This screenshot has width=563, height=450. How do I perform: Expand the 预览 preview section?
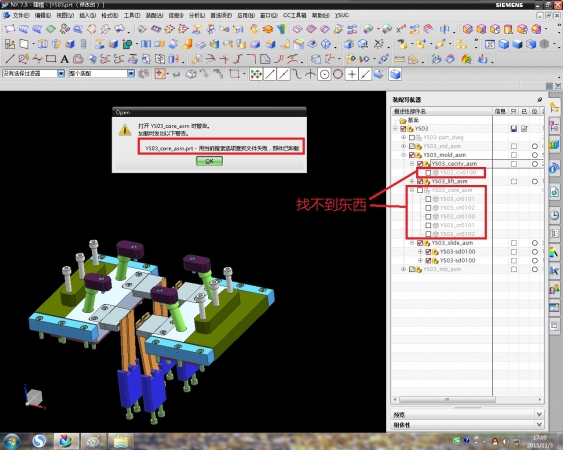pyautogui.click(x=539, y=414)
